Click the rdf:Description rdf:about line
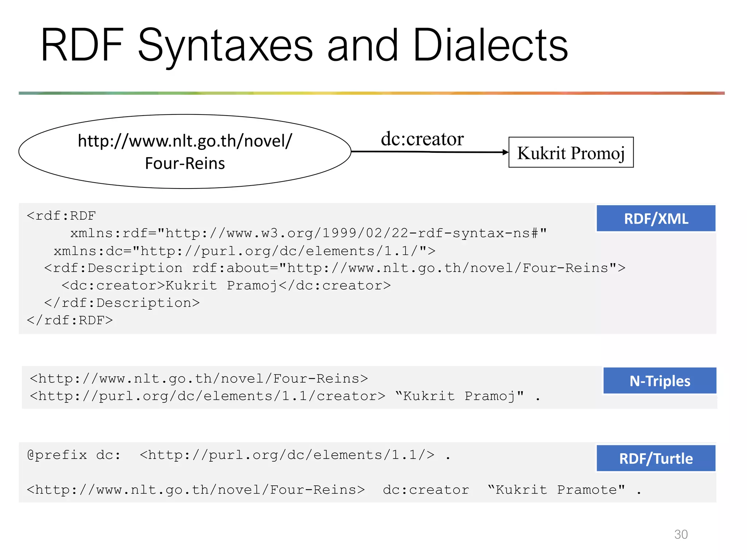Screen dimensions: 747x560 335,268
